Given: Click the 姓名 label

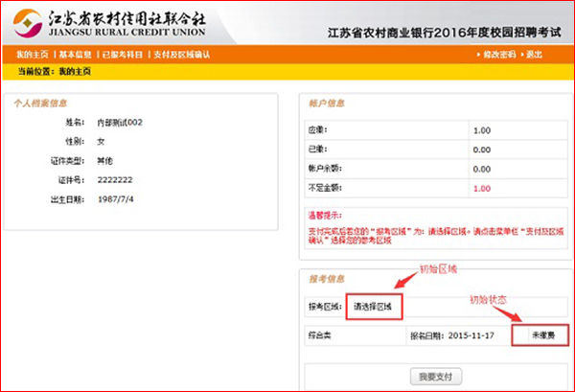Looking at the screenshot, I should pyautogui.click(x=75, y=122).
